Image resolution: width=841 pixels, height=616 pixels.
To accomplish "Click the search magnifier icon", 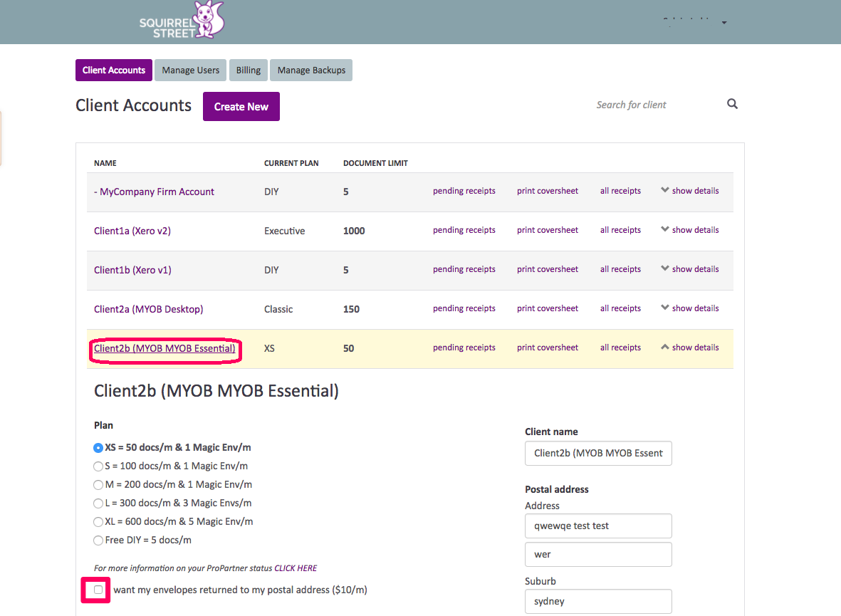I will tap(732, 104).
